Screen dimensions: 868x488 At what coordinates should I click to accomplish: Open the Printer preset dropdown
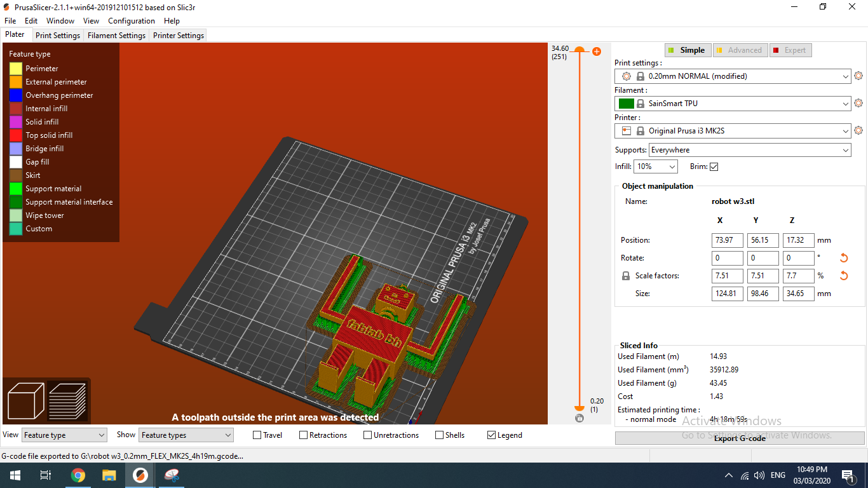(x=733, y=131)
